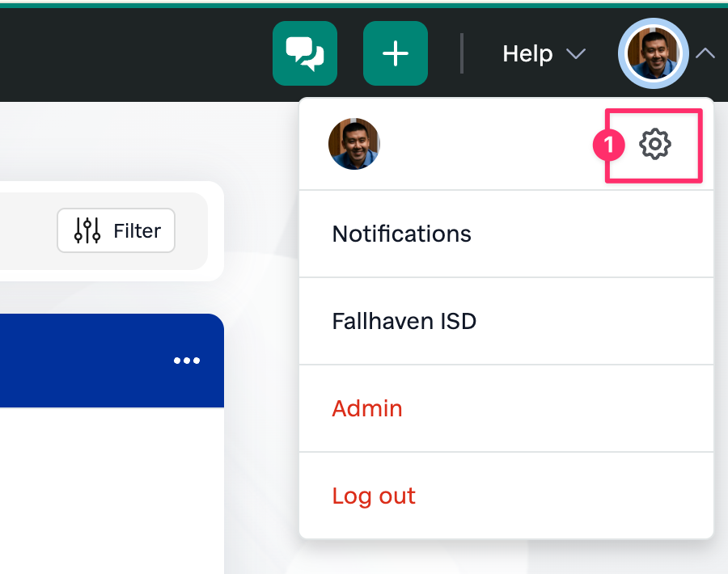Viewport: 728px width, 574px height.
Task: Click the blue card header bar
Action: click(81, 361)
